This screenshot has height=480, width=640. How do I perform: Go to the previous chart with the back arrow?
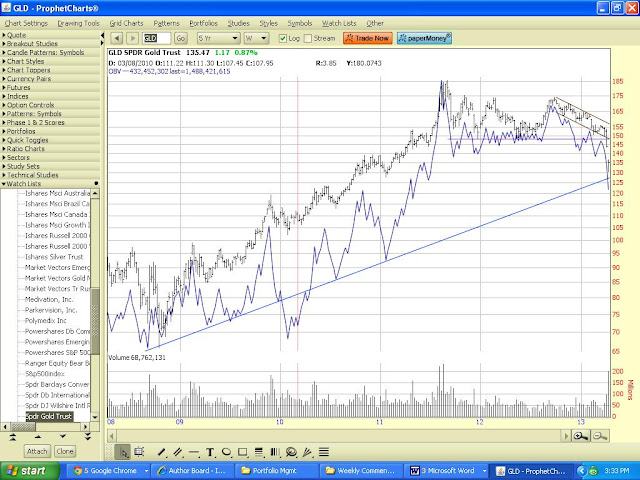117,38
